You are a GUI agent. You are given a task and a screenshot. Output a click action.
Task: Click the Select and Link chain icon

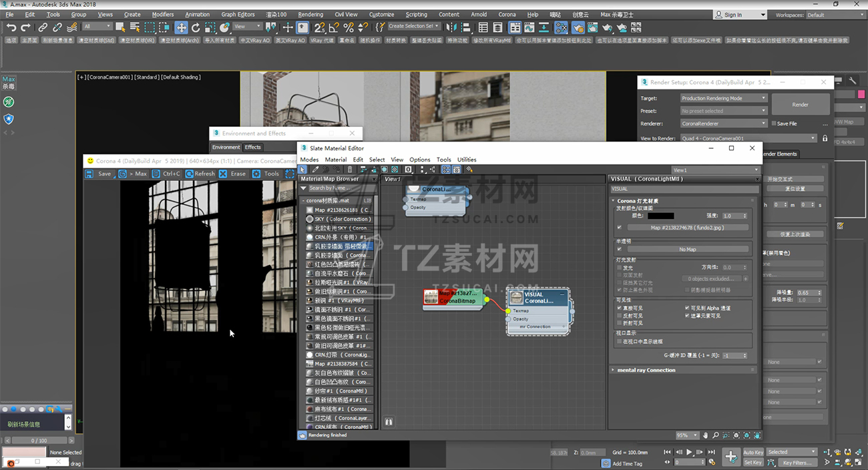[x=43, y=27]
